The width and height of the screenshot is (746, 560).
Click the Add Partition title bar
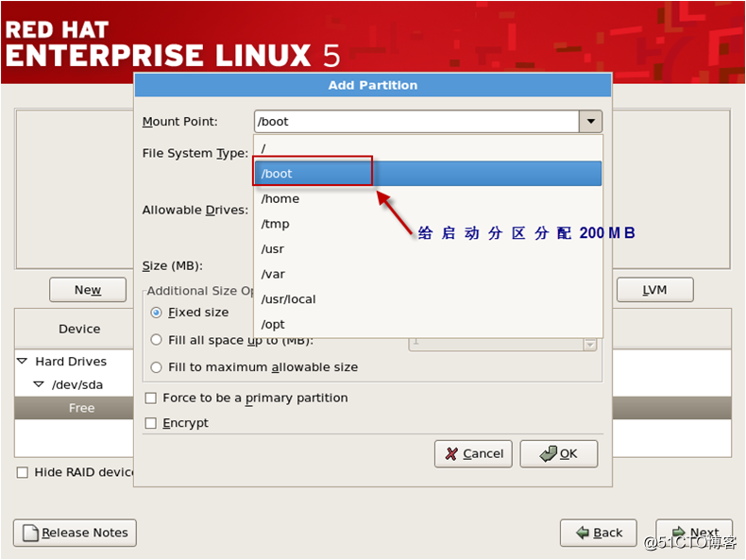[x=373, y=85]
